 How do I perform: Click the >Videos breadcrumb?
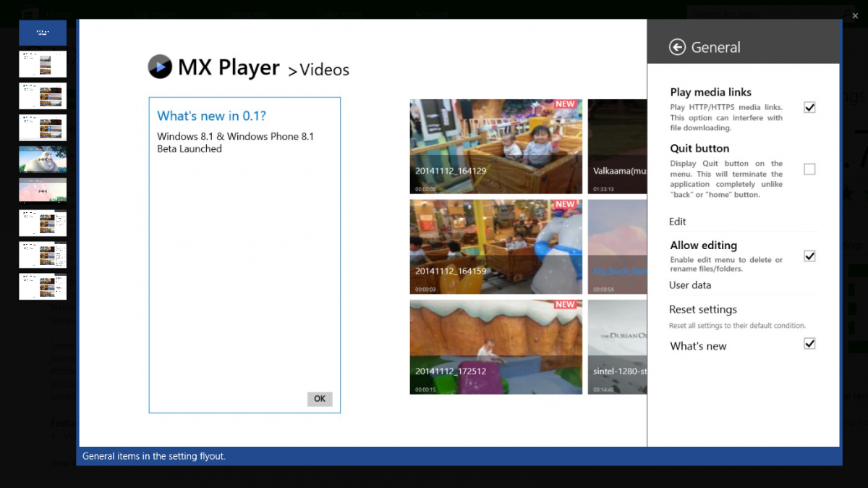coord(318,70)
